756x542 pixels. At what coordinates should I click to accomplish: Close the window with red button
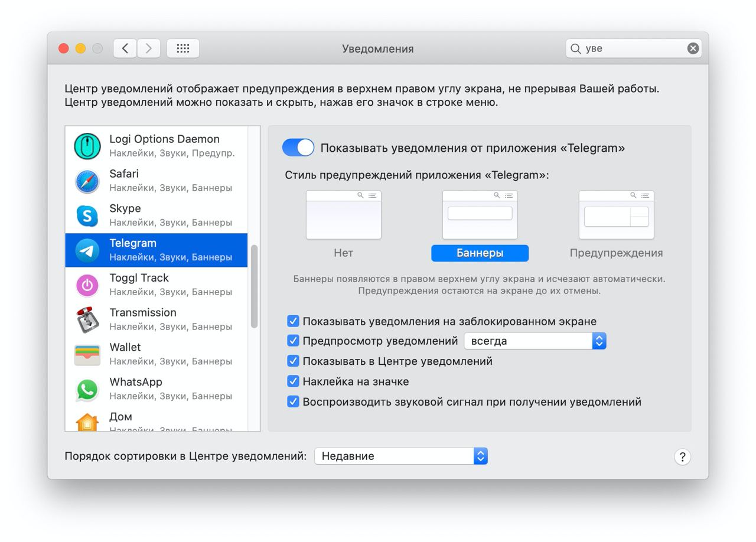coord(64,48)
